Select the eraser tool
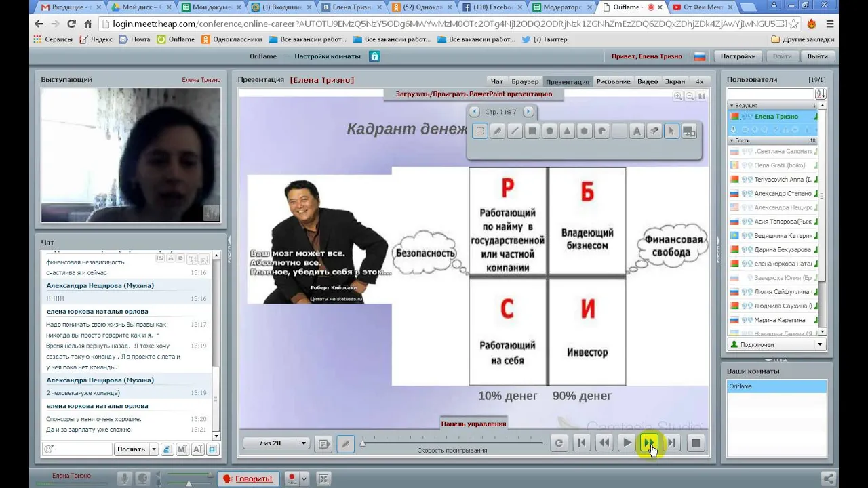The height and width of the screenshot is (488, 868). (x=654, y=131)
